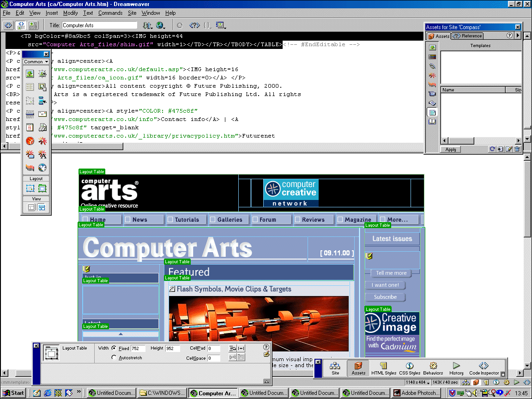532x399 pixels.
Task: Open File Management dropdown with arrows icon
Action: click(147, 25)
